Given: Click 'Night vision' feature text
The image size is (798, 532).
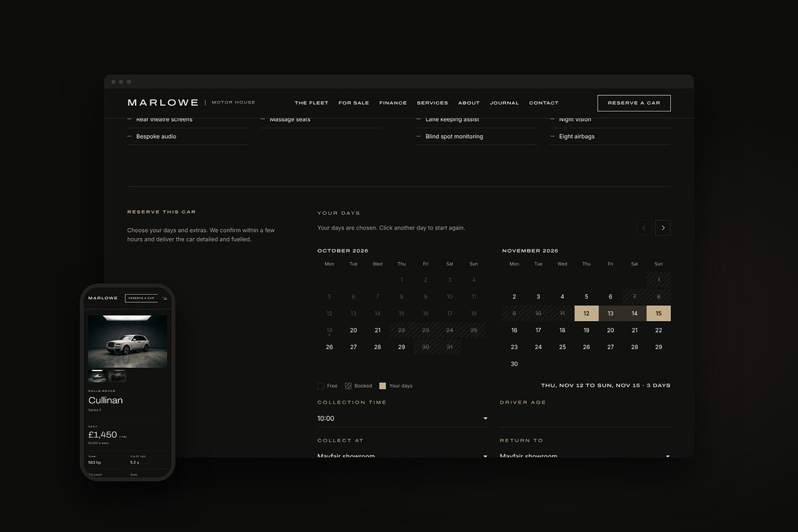Looking at the screenshot, I should click(x=575, y=120).
